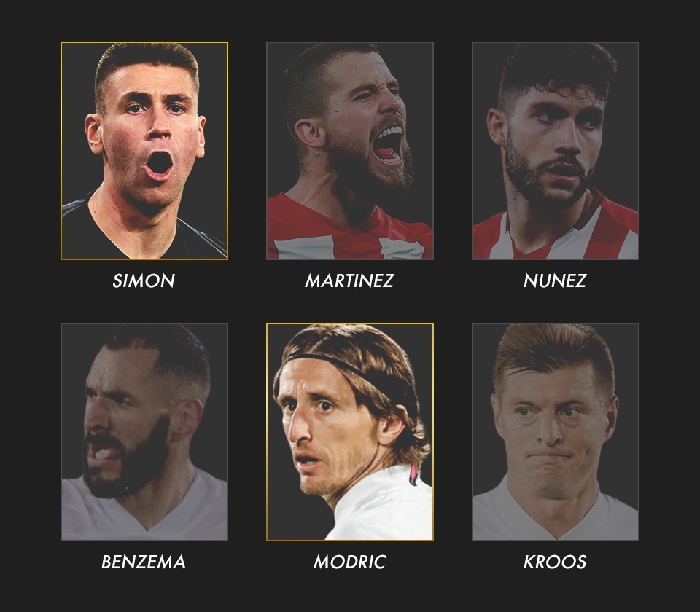Highlight the dimmed BENZEMA card
700x612 pixels.
(144, 432)
